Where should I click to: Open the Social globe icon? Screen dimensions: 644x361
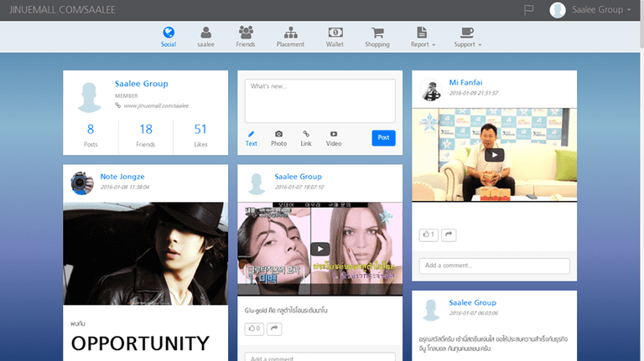pos(169,33)
